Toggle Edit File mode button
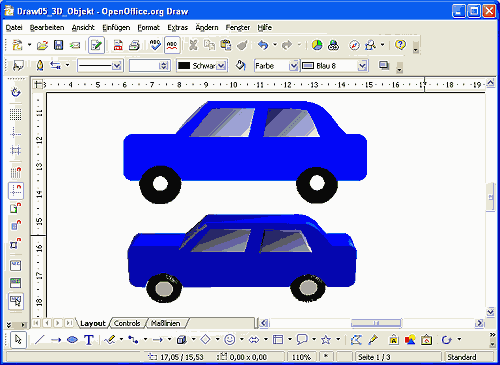This screenshot has height=365, width=500. point(96,45)
